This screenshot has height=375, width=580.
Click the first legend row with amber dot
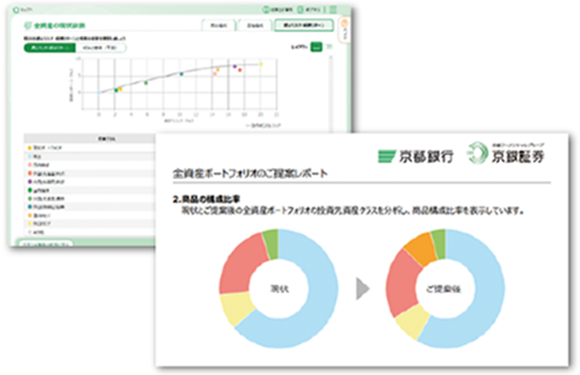(90, 148)
